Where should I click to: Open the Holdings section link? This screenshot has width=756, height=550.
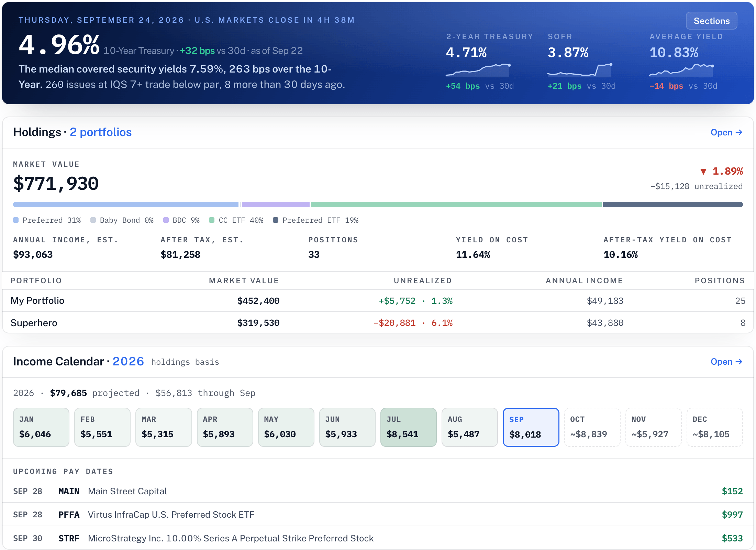point(726,132)
